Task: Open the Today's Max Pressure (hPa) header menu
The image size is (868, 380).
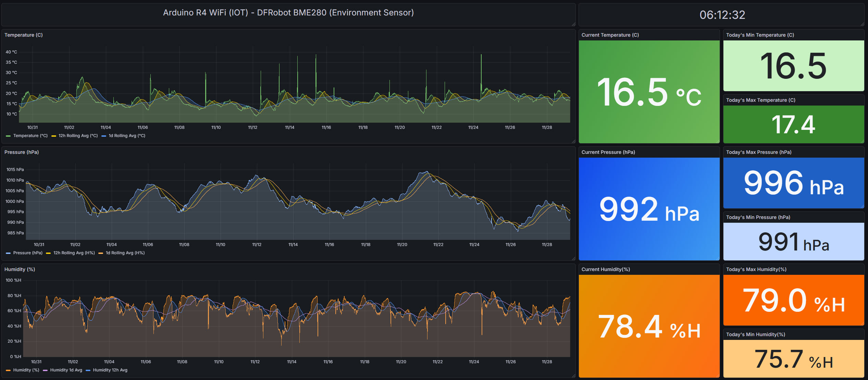Action: [x=758, y=152]
